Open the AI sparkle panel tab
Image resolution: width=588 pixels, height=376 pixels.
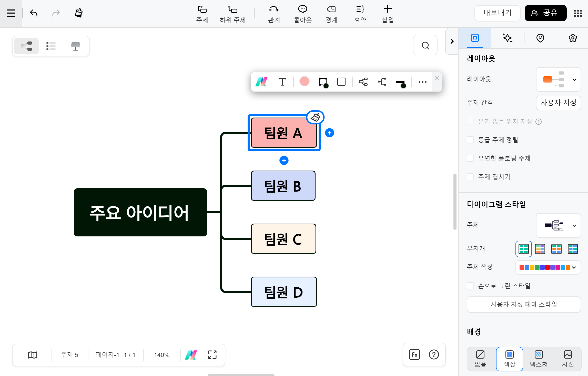508,38
